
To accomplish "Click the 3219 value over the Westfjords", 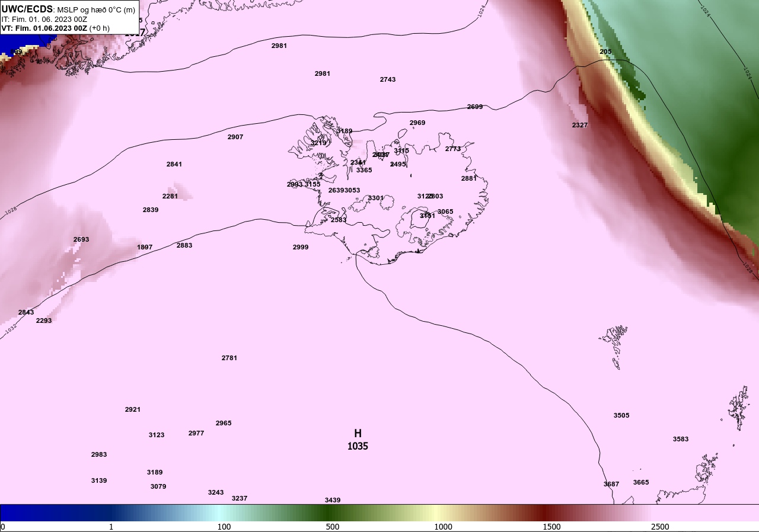I will tap(318, 143).
